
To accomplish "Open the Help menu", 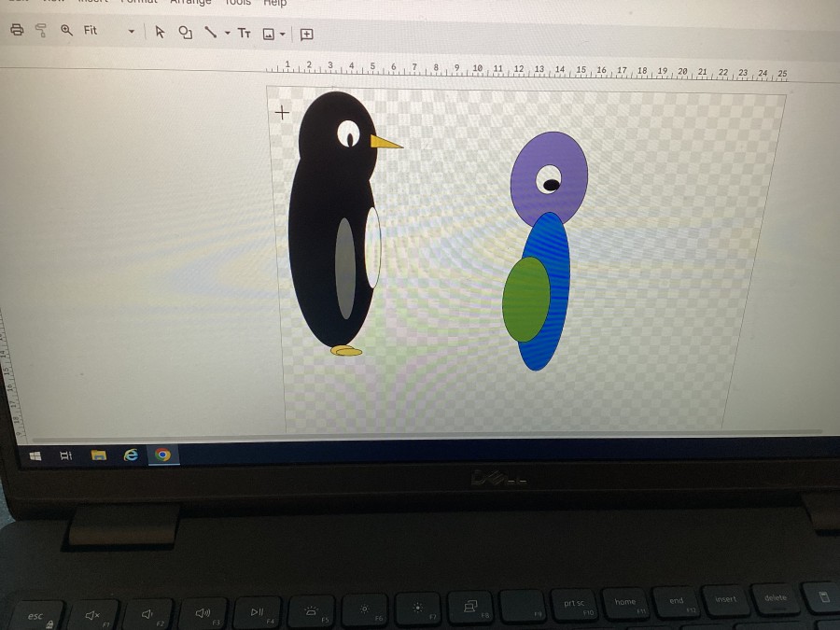I will [x=274, y=3].
